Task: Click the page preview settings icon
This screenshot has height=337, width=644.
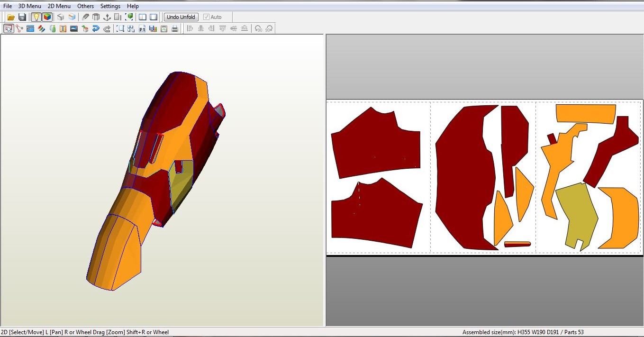Action: 164,28
